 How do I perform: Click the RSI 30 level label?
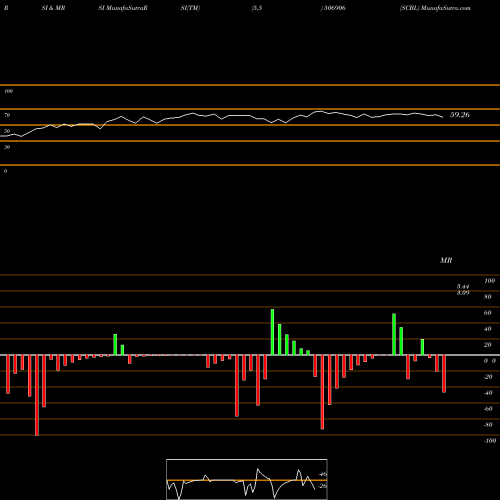click(x=7, y=147)
